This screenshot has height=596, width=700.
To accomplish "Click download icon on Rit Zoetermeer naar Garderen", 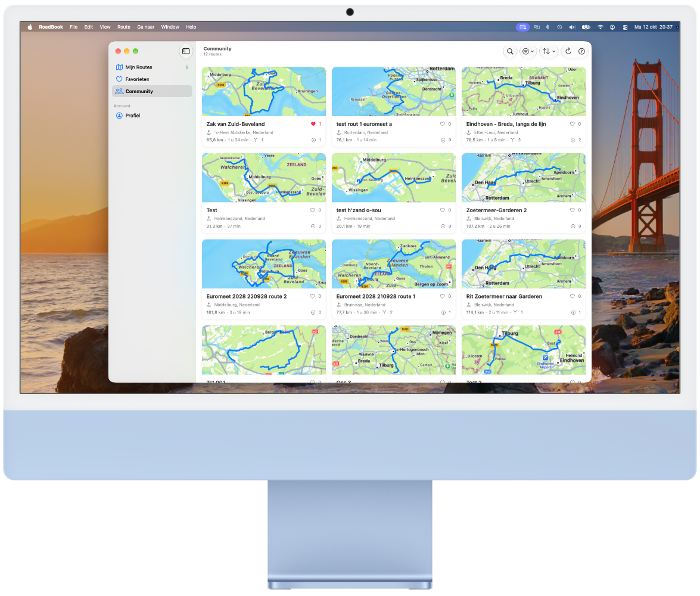I will click(573, 312).
